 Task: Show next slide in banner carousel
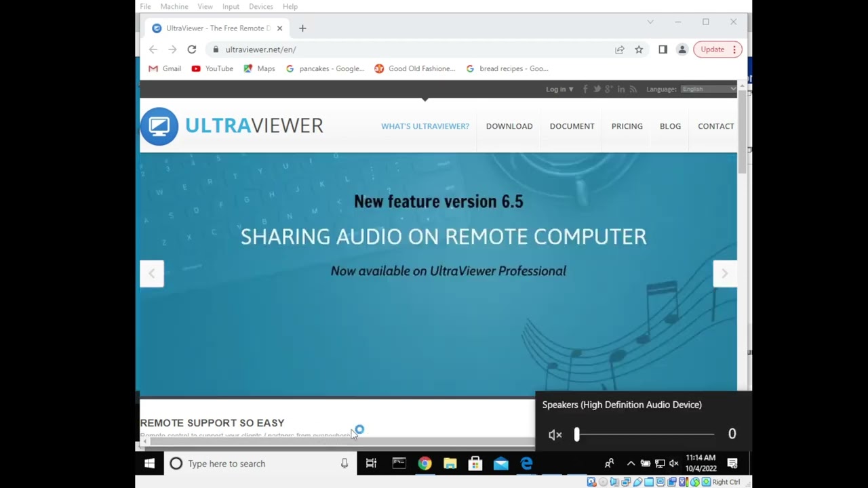(x=725, y=274)
